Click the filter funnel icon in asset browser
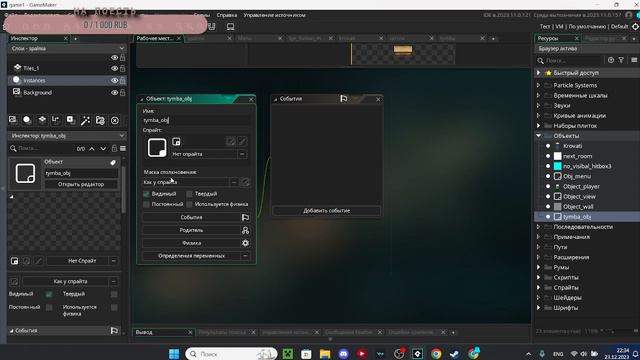 [x=621, y=60]
